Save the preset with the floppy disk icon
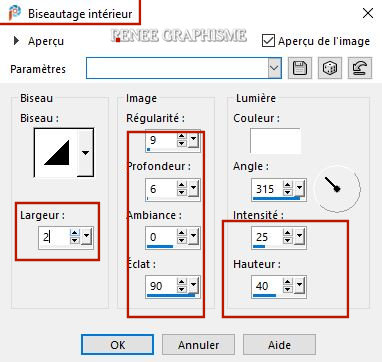The width and height of the screenshot is (382, 362). [300, 68]
